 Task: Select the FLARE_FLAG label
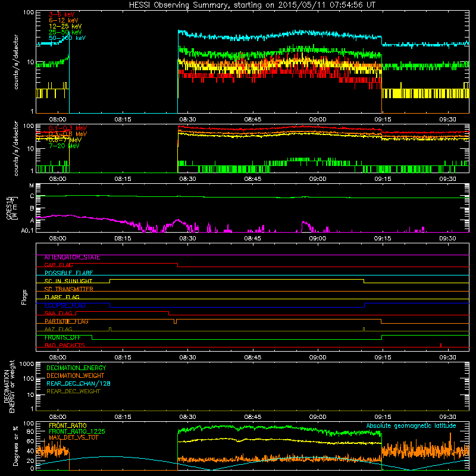pos(62,297)
